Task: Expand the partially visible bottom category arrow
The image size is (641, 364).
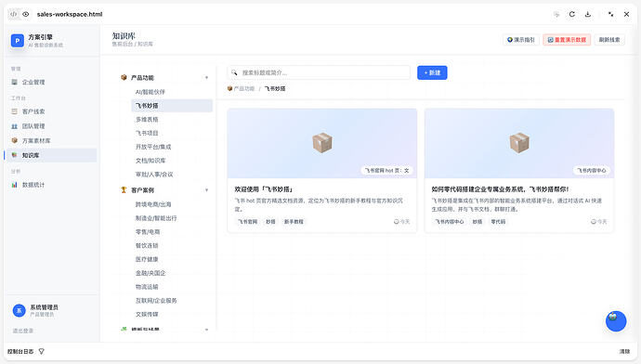Action: 206,330
